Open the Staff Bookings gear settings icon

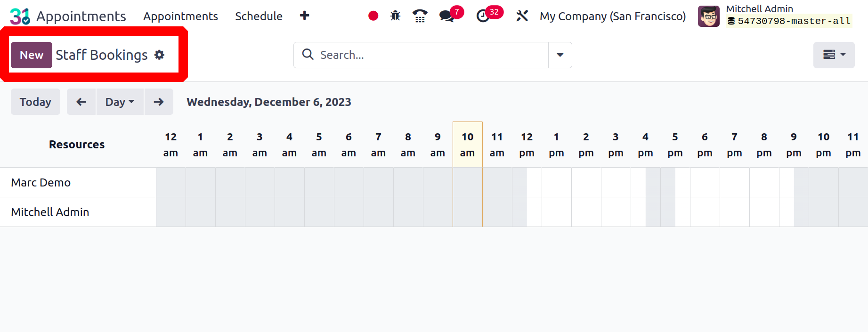pos(160,55)
